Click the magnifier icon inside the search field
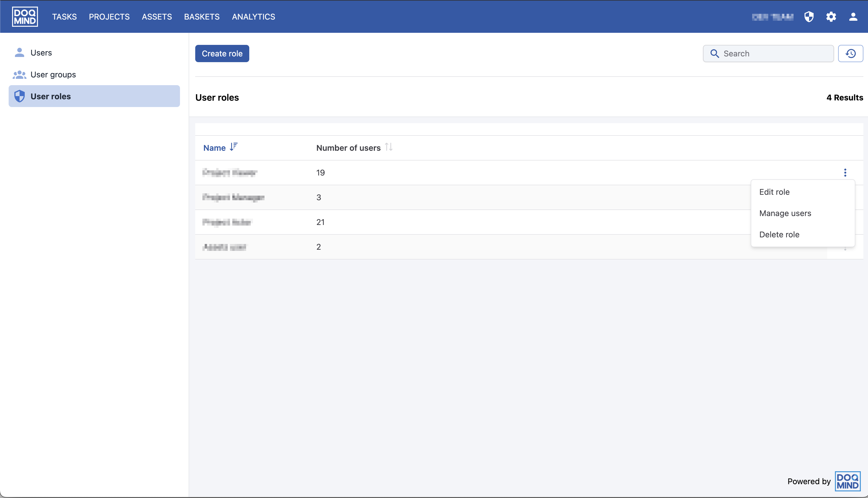The height and width of the screenshot is (498, 868). [x=714, y=53]
